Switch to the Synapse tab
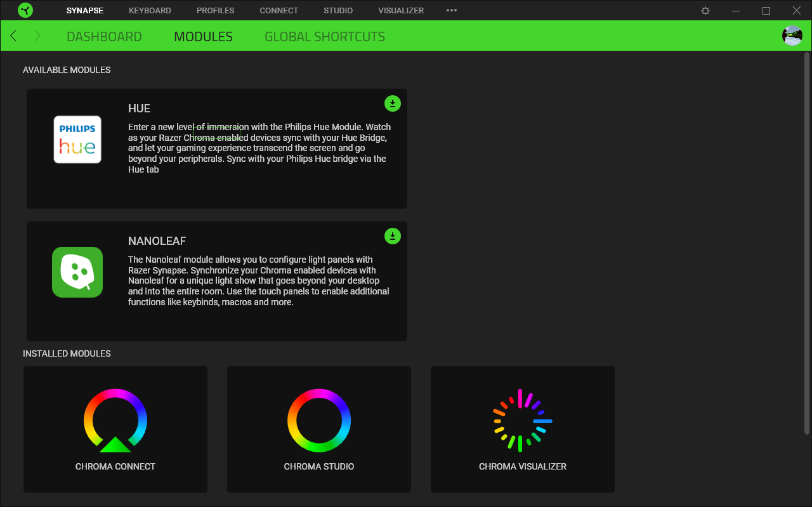The width and height of the screenshot is (812, 507). coord(85,11)
